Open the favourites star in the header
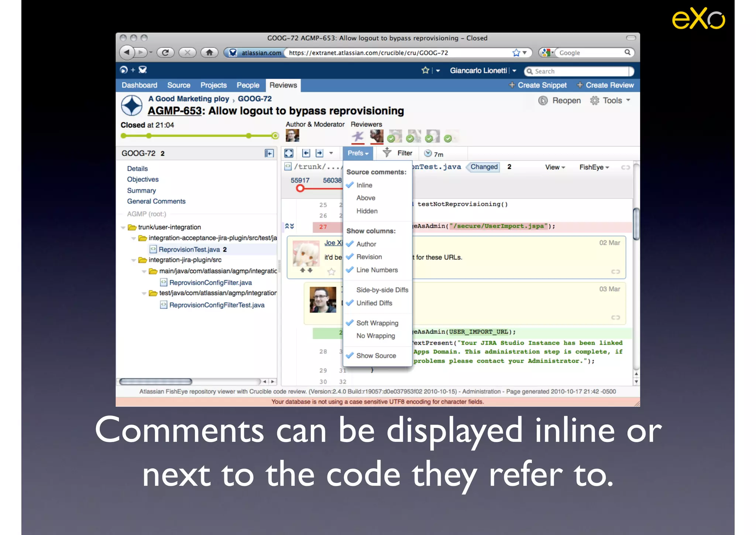 [425, 70]
